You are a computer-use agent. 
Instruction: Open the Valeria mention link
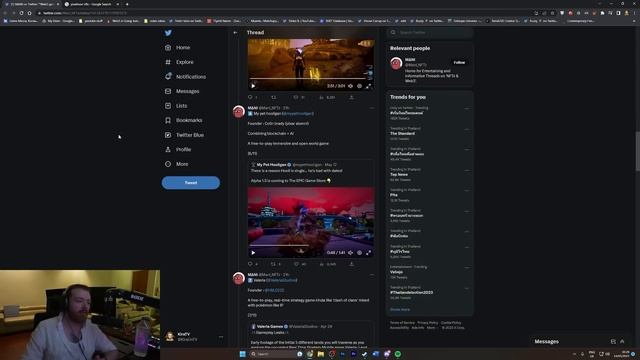282,280
